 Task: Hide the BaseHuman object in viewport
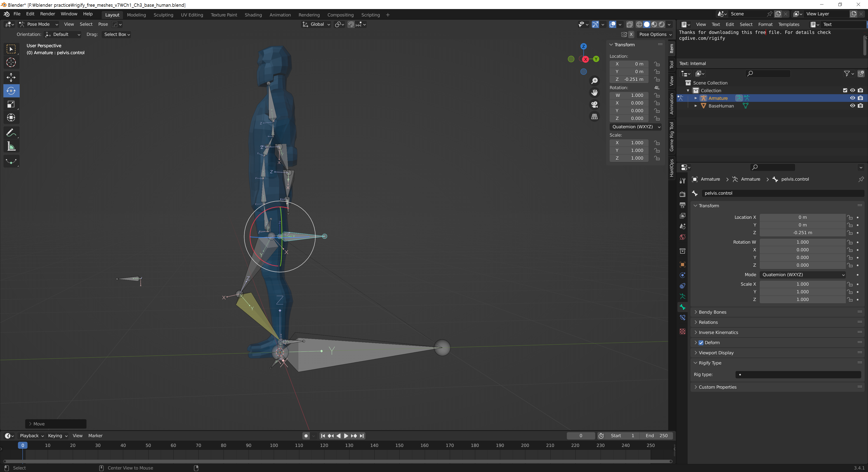pos(852,106)
